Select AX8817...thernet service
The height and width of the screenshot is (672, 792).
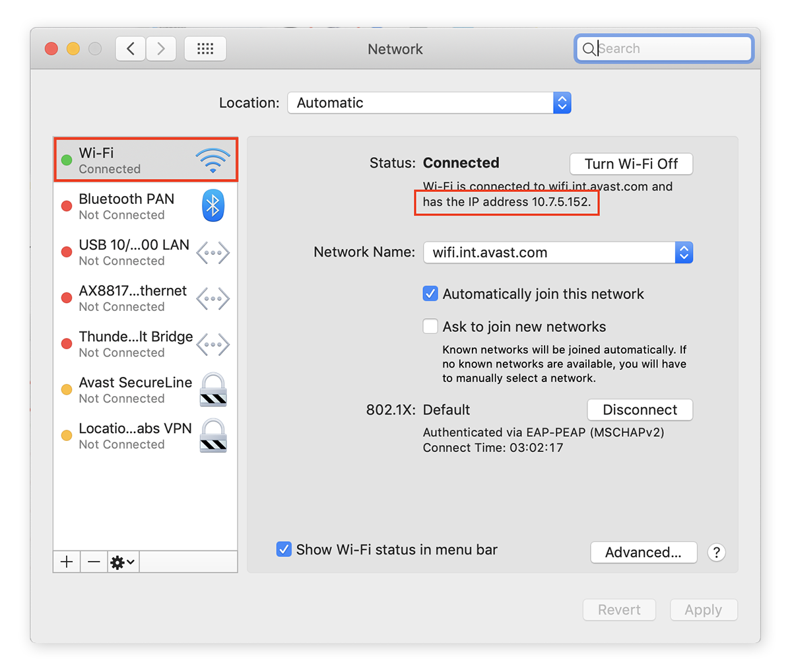click(x=145, y=298)
